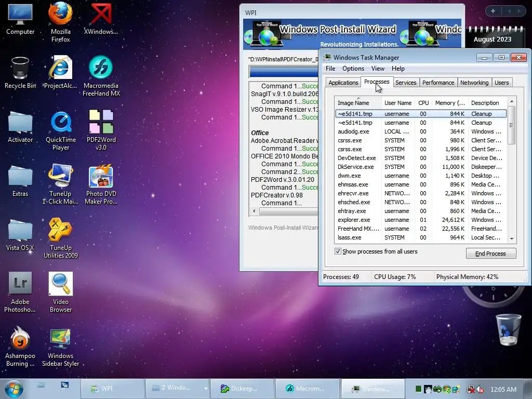This screenshot has width=532, height=399.
Task: Select the Vista OS X folder
Action: click(x=20, y=235)
